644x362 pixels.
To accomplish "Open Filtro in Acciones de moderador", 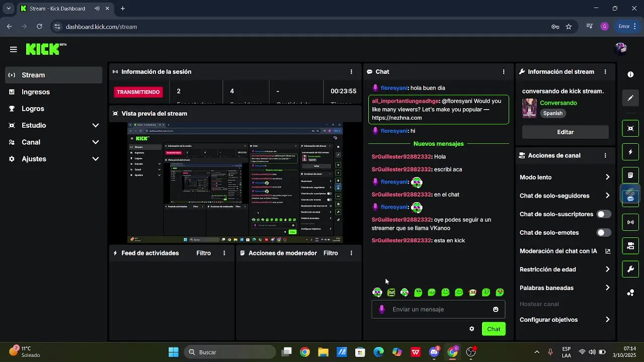I will point(331,253).
